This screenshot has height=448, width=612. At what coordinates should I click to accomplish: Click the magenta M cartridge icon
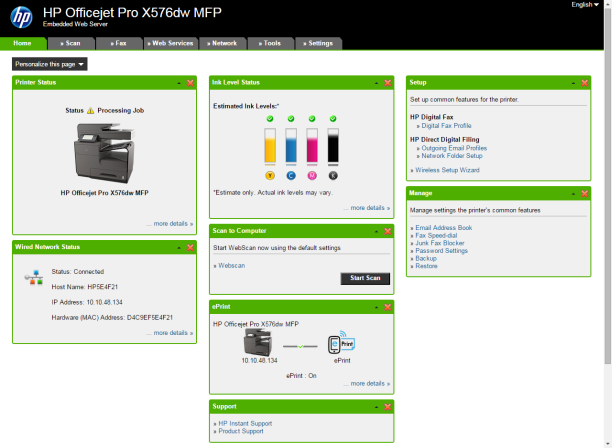pos(312,176)
